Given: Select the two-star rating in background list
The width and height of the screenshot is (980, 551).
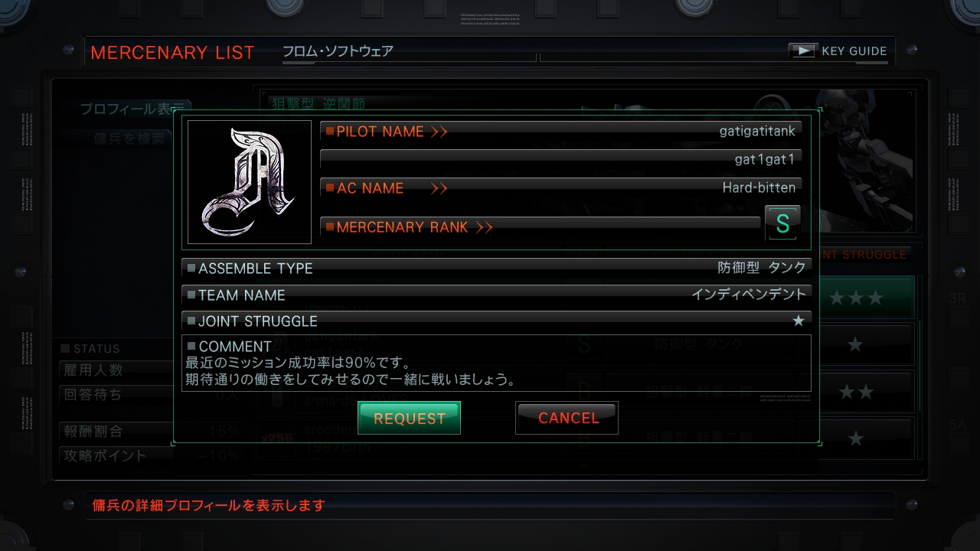Looking at the screenshot, I should pos(856,393).
